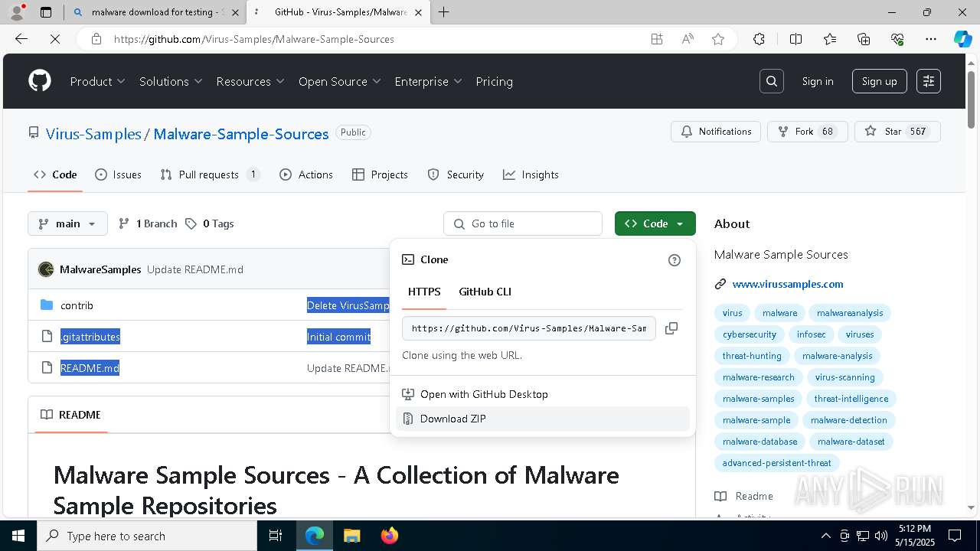Open tab actions menu icon
The height and width of the screenshot is (551, 980).
pos(46,12)
